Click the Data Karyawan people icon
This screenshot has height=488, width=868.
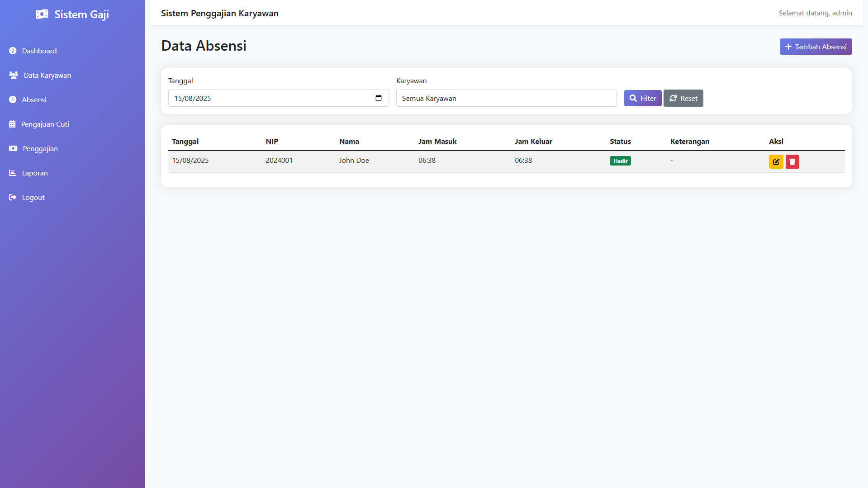click(14, 75)
